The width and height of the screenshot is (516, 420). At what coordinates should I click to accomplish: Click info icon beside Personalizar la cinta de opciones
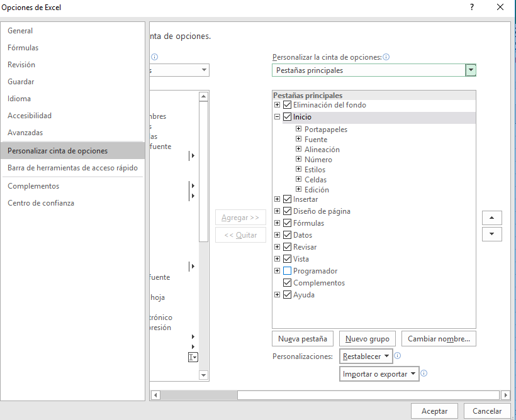(386, 57)
